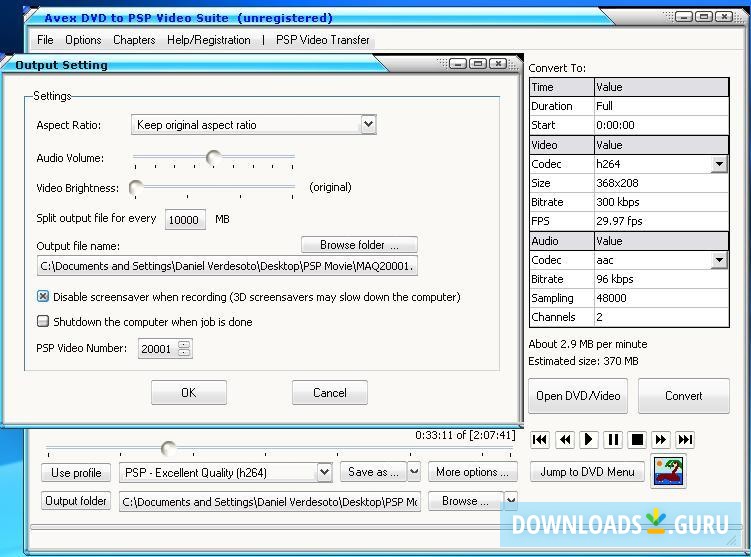The image size is (751, 557).
Task: Select the Channels 2 value cell
Action: tap(661, 317)
